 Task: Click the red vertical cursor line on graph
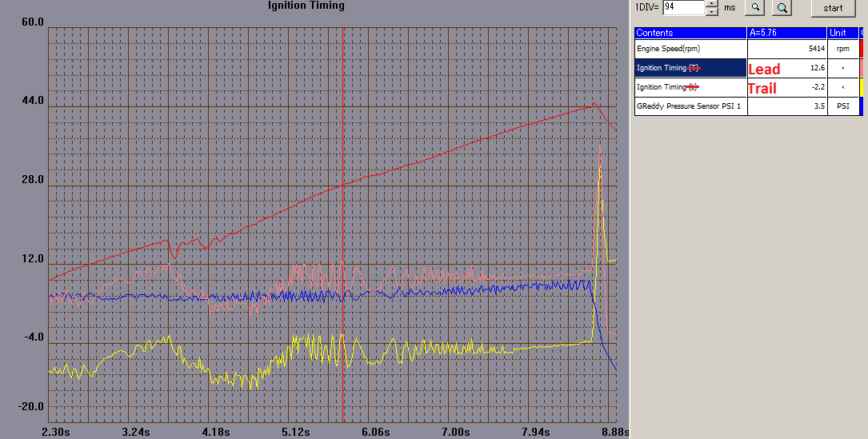coord(343,221)
